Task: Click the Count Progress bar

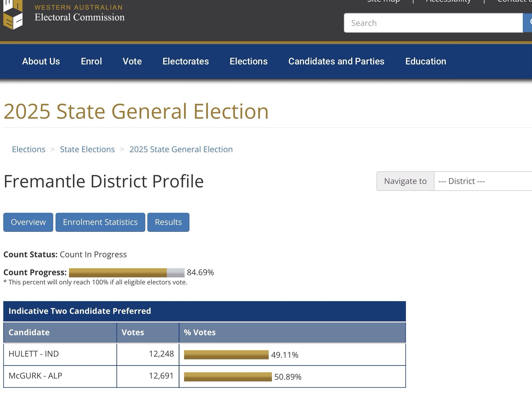Action: 127,273
